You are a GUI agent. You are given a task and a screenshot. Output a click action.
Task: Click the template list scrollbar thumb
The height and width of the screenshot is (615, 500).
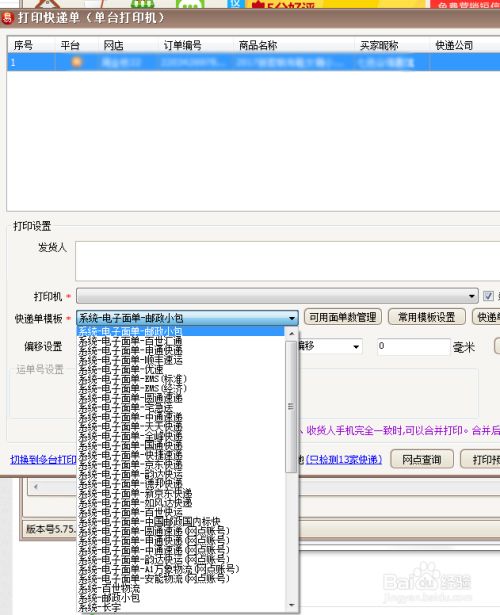click(x=291, y=407)
